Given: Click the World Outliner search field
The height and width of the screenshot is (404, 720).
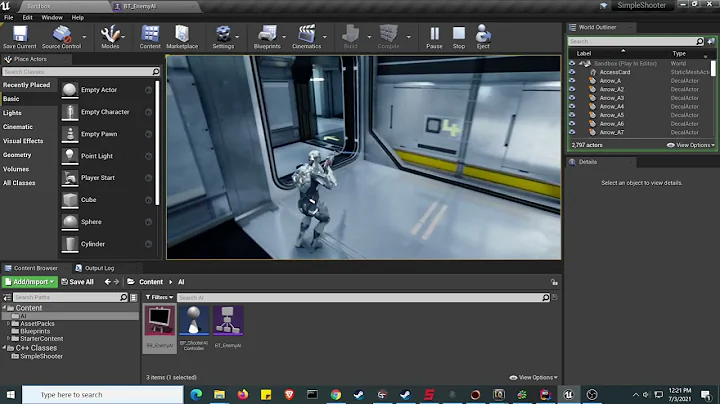Looking at the screenshot, I should click(636, 41).
